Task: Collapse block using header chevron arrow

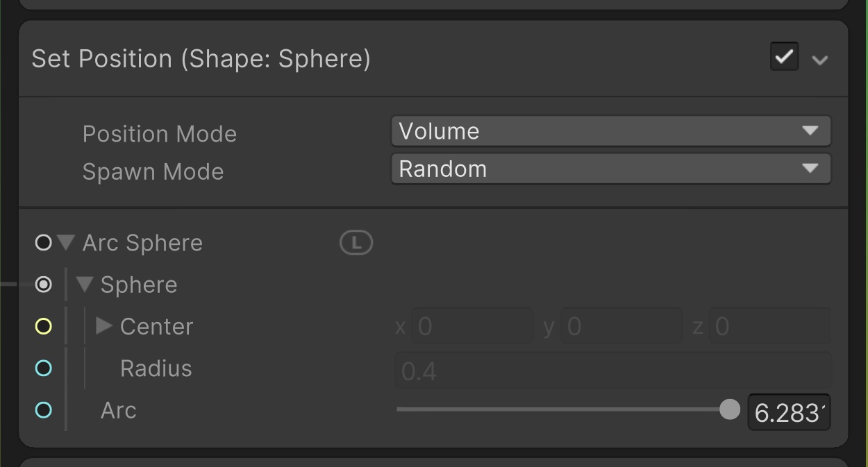Action: click(x=820, y=60)
